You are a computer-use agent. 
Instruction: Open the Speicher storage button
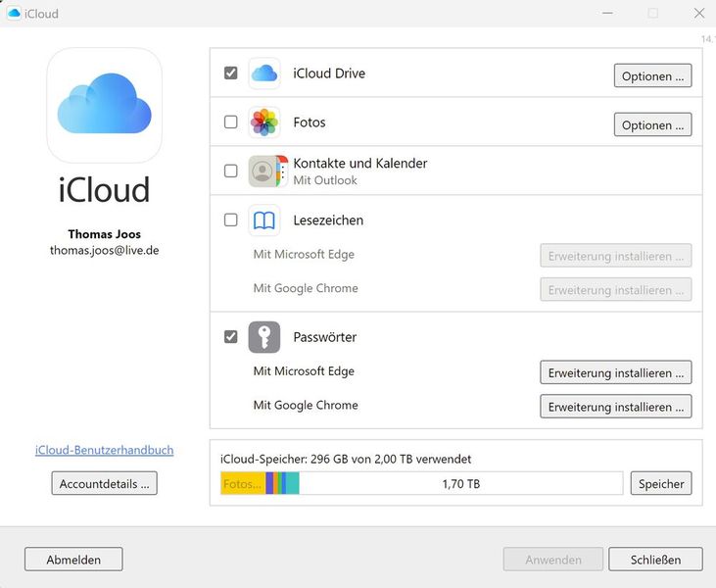pyautogui.click(x=661, y=483)
